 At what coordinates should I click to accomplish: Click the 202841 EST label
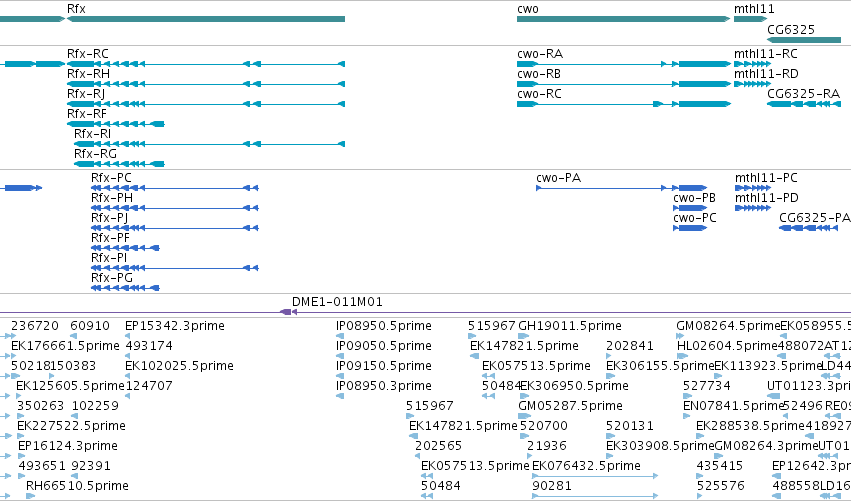tap(630, 346)
